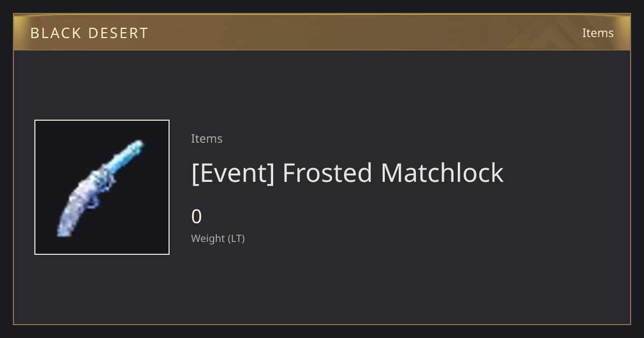
Task: Click the Weight (LT) label
Action: [x=218, y=238]
